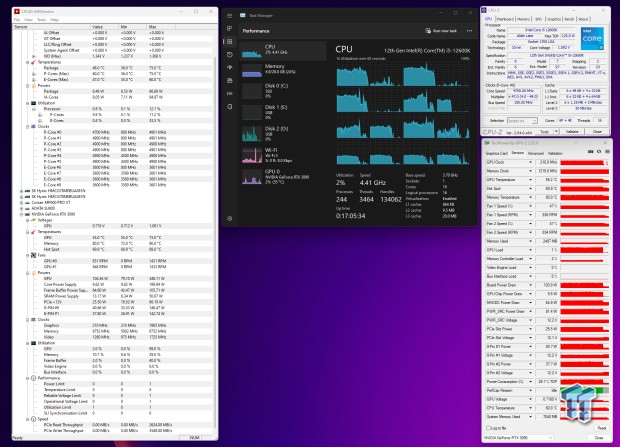The width and height of the screenshot is (620, 447).
Task: Open the Board Power Draw sensor dropdown
Action: click(x=530, y=285)
